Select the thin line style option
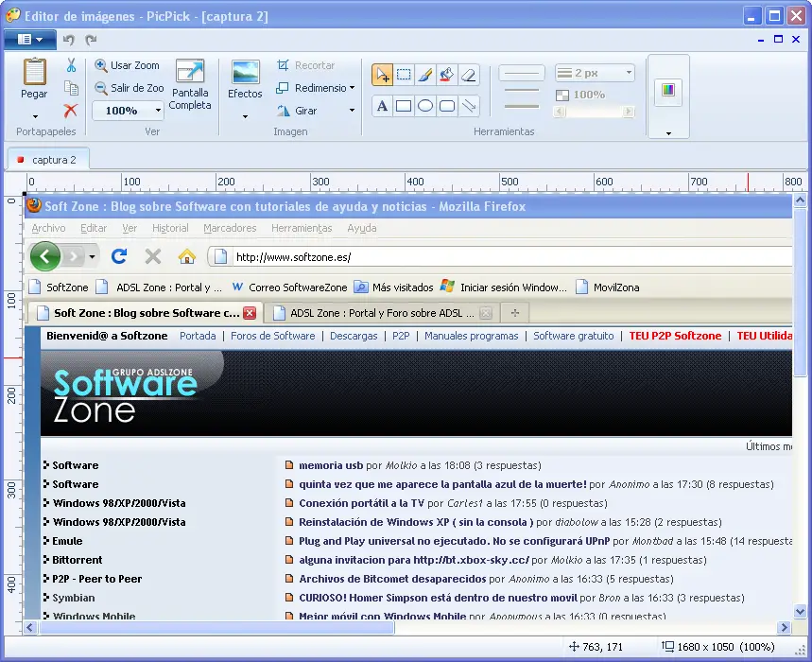This screenshot has height=662, width=812. pyautogui.click(x=522, y=74)
